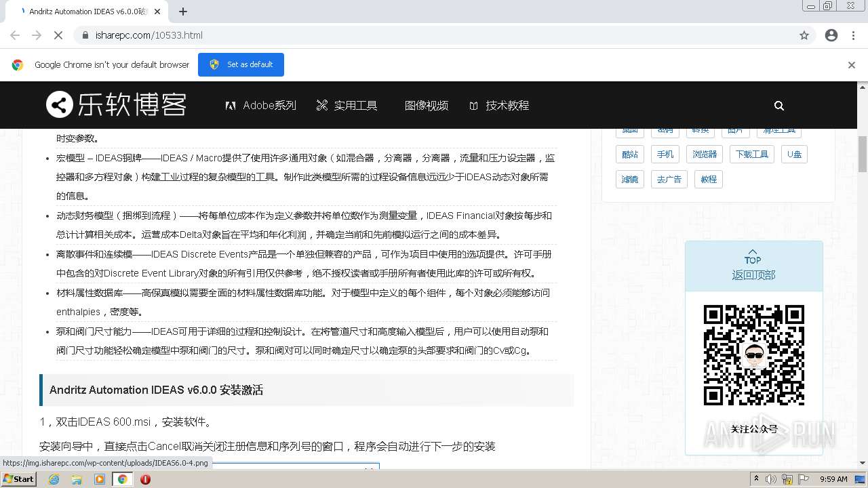Open the Action Center flag icon

pyautogui.click(x=804, y=479)
